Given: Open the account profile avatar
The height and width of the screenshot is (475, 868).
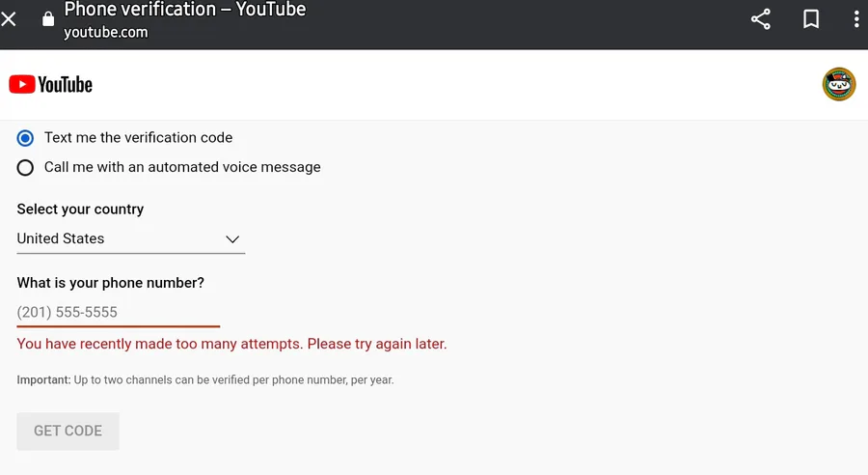Looking at the screenshot, I should click(x=839, y=84).
